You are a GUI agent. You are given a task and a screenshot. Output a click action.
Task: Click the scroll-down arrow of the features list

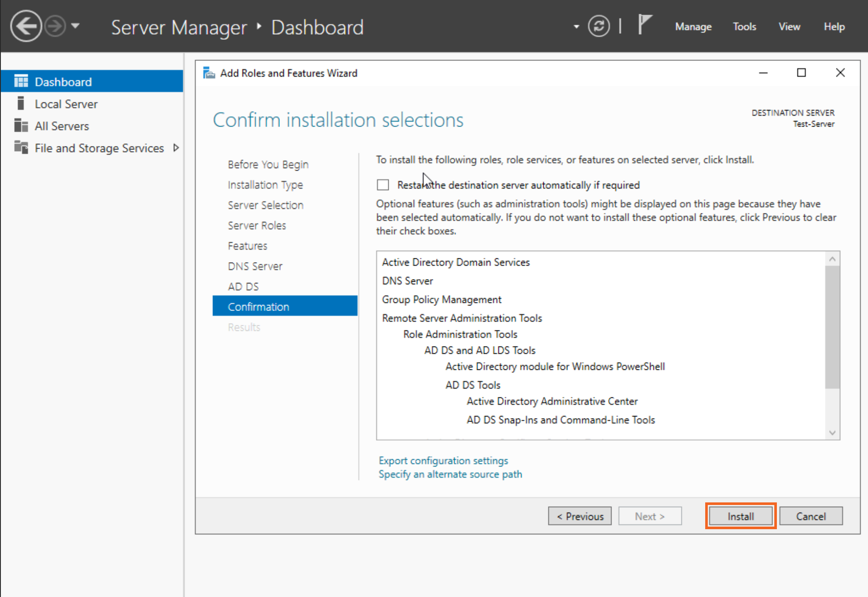click(833, 433)
